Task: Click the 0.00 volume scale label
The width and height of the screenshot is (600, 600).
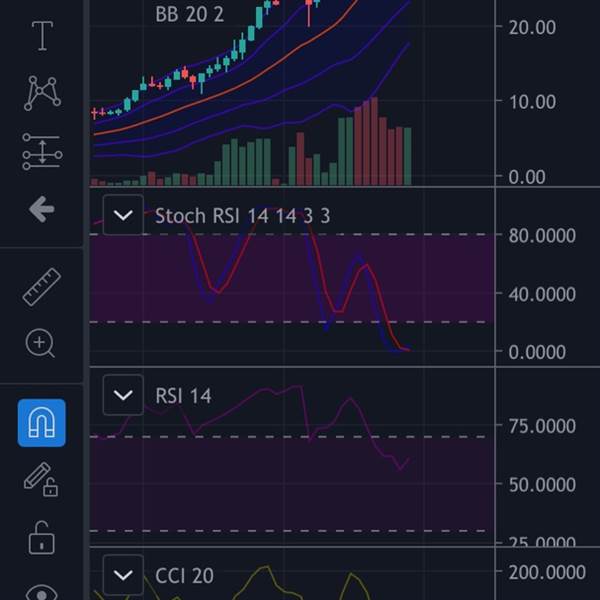Action: tap(527, 177)
